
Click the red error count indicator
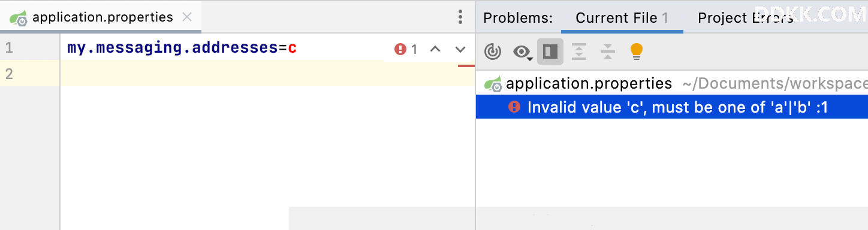[406, 49]
